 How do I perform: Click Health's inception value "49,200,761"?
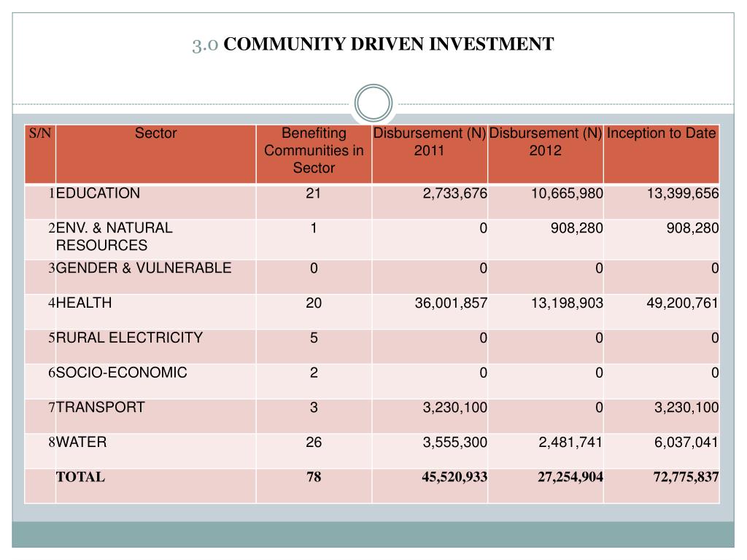click(683, 303)
